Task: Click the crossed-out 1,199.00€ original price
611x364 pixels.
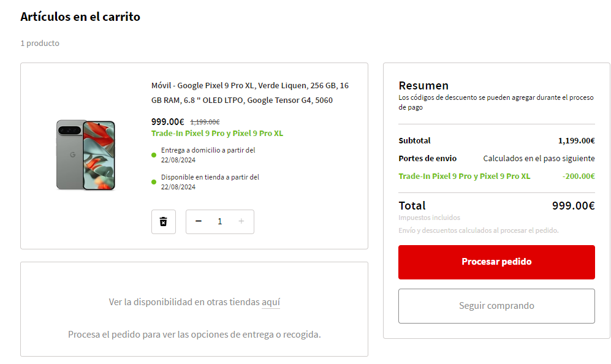Action: [x=205, y=122]
